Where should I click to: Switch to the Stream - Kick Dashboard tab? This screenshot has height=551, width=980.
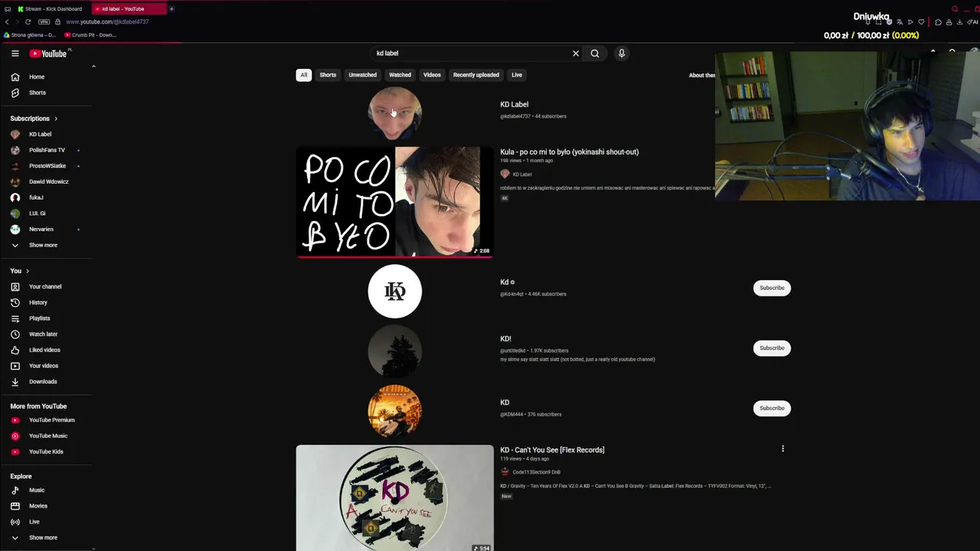point(51,9)
